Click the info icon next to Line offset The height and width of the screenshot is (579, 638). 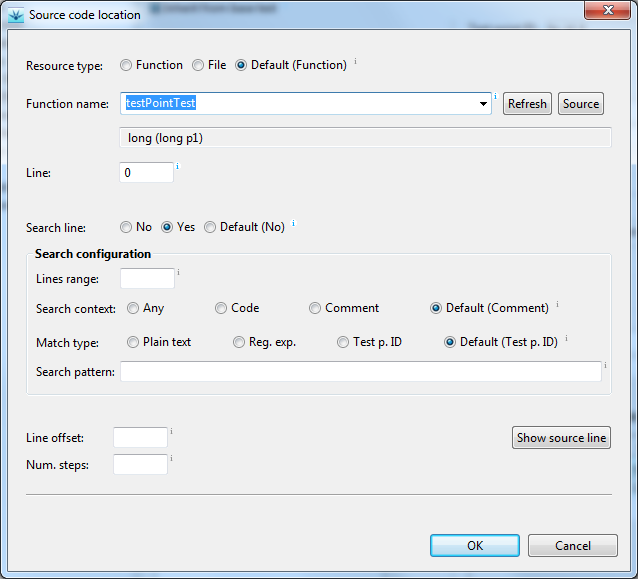click(171, 431)
